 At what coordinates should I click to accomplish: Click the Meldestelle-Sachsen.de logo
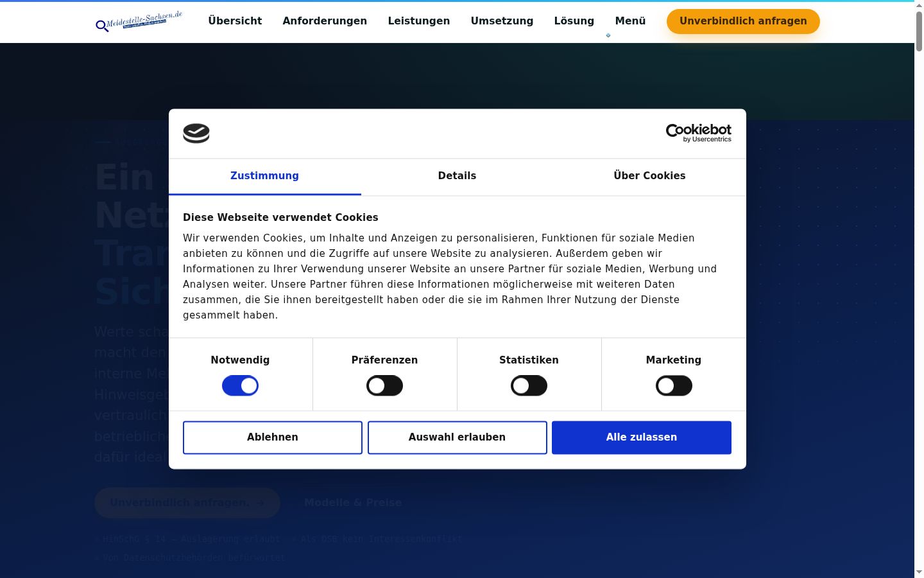139,21
